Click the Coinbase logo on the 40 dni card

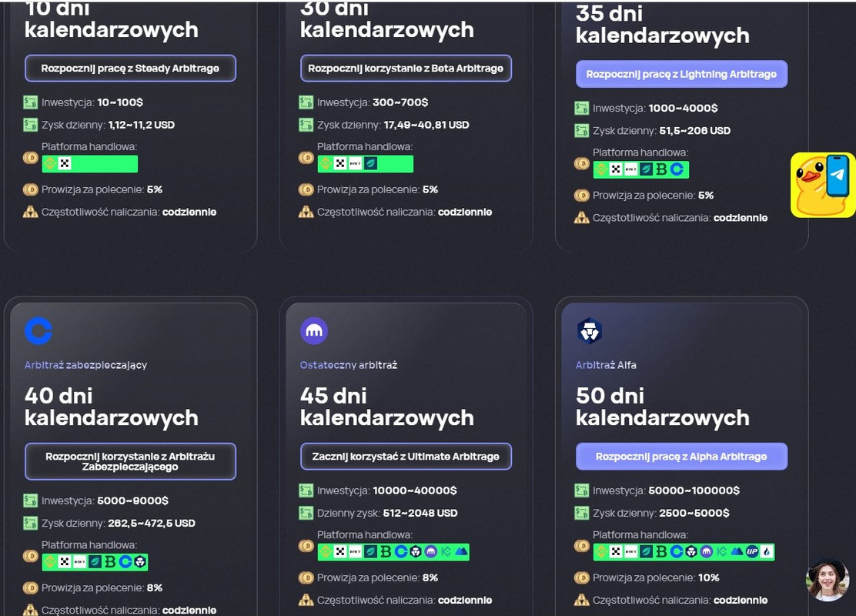(38, 331)
